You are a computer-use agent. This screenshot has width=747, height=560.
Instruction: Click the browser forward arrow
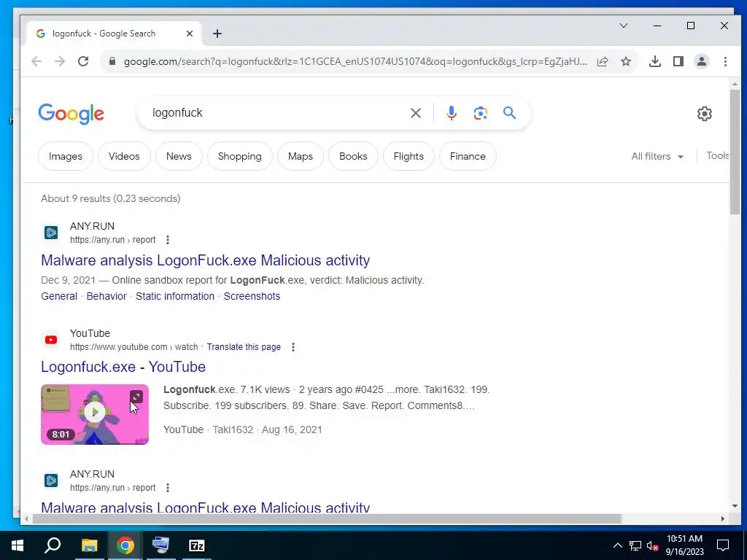pyautogui.click(x=60, y=61)
